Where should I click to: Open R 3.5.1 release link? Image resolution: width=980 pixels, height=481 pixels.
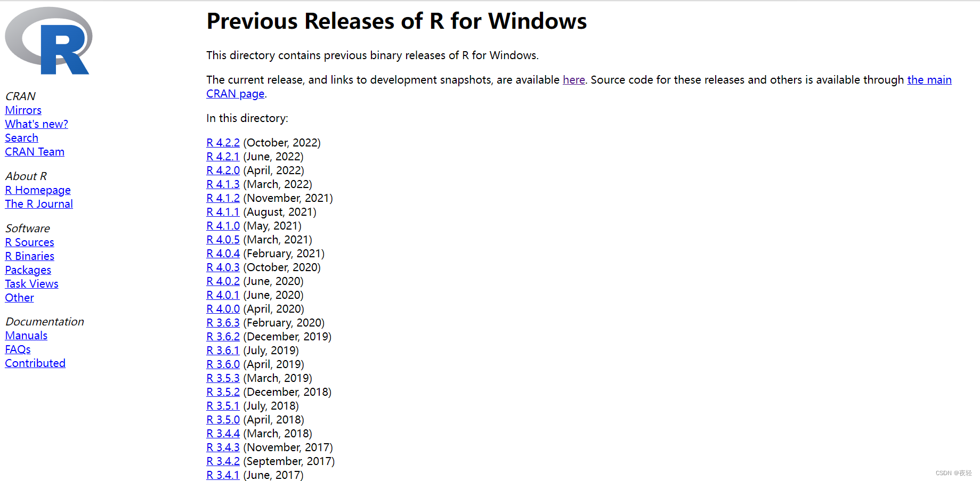click(x=223, y=406)
